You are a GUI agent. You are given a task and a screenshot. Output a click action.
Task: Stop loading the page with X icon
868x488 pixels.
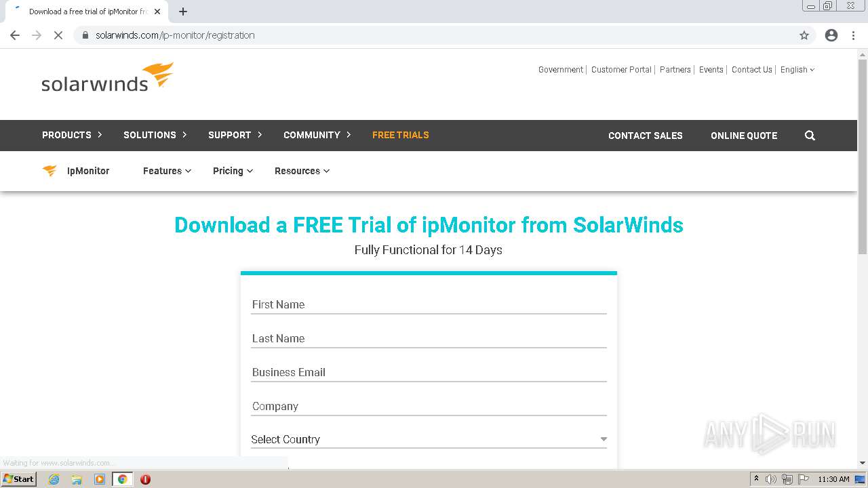click(58, 35)
